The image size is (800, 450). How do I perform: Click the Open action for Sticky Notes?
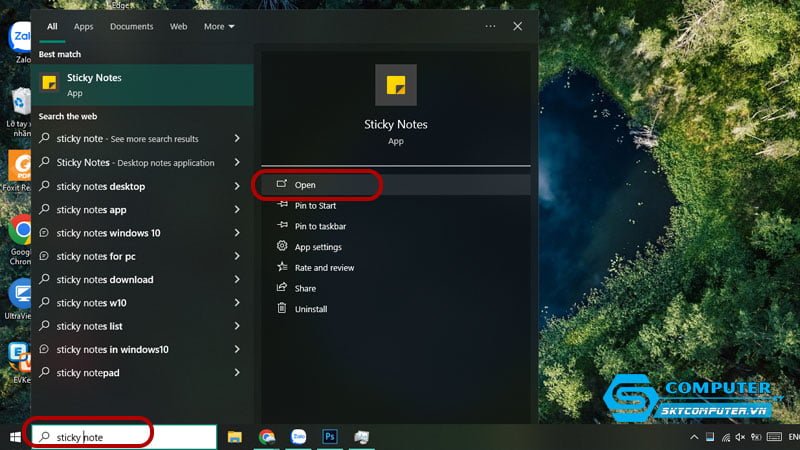[396, 185]
